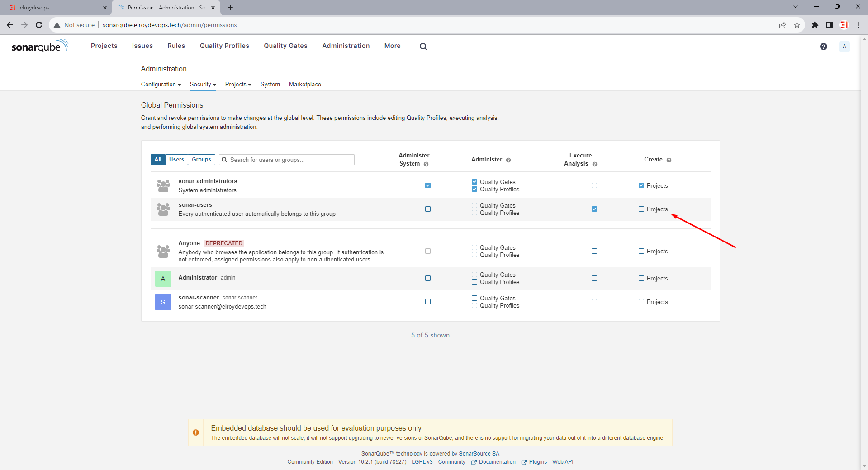Image resolution: width=868 pixels, height=470 pixels.
Task: Click the sonar-scanner blue avatar
Action: click(163, 302)
